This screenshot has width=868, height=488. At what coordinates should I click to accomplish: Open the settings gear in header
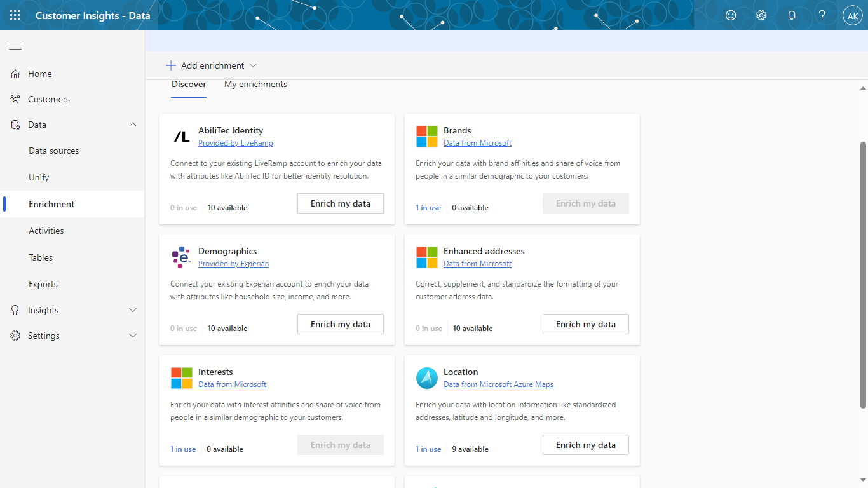click(x=761, y=15)
